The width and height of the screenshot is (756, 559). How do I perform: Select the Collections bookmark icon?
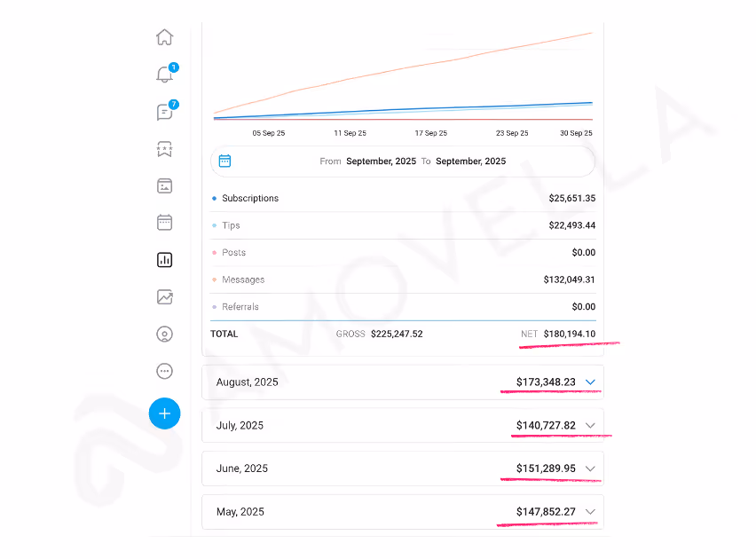[164, 149]
